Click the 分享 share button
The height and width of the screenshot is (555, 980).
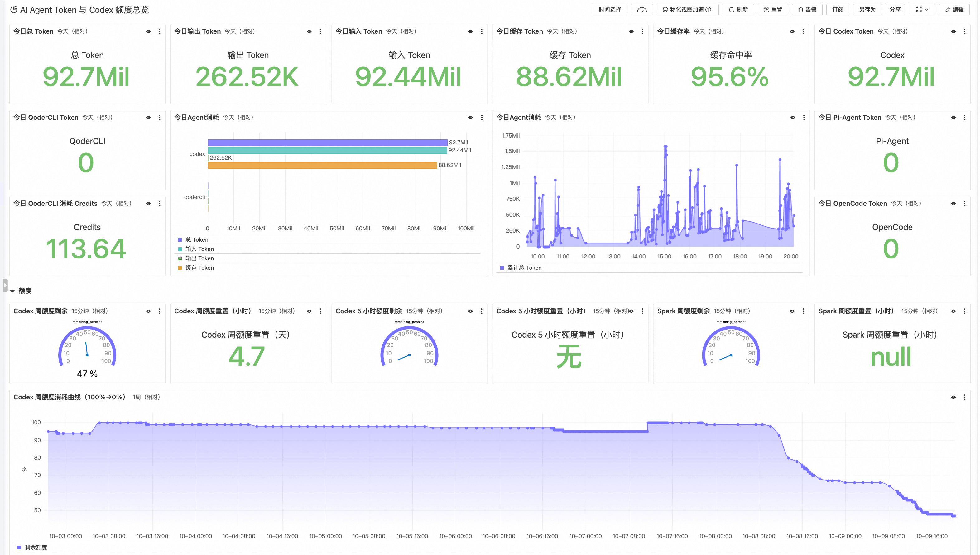click(896, 10)
